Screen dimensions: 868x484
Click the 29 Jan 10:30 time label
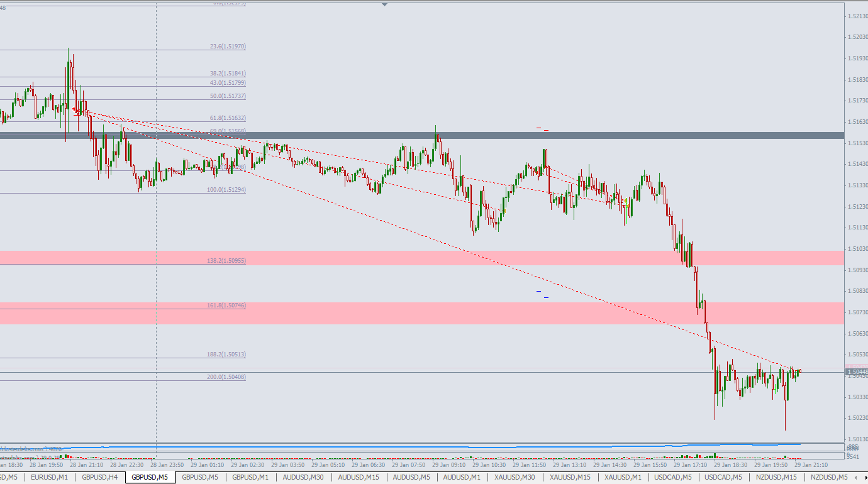pos(489,466)
